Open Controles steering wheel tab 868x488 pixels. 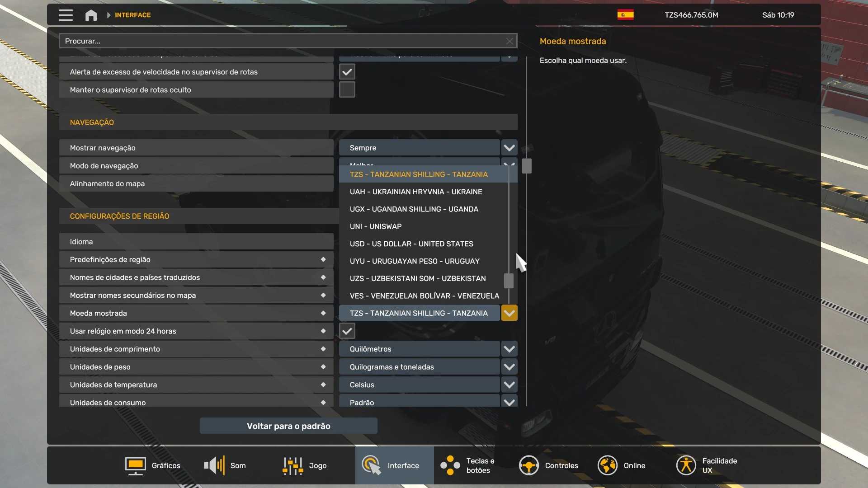[x=549, y=465]
